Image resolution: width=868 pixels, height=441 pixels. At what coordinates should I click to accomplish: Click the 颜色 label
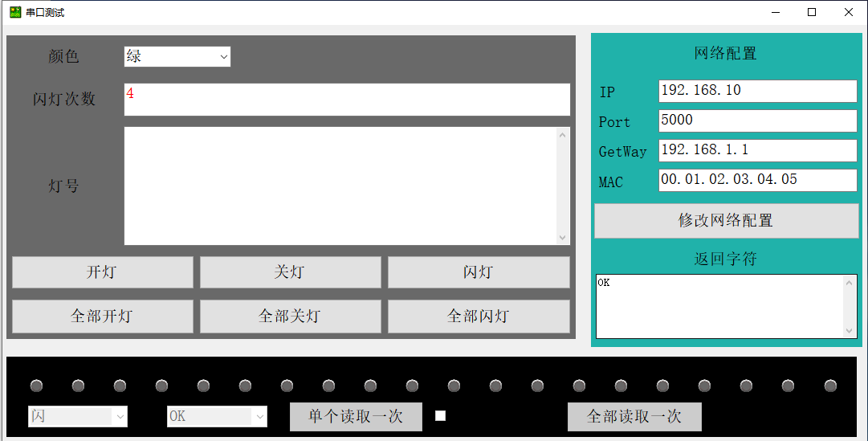pos(63,56)
